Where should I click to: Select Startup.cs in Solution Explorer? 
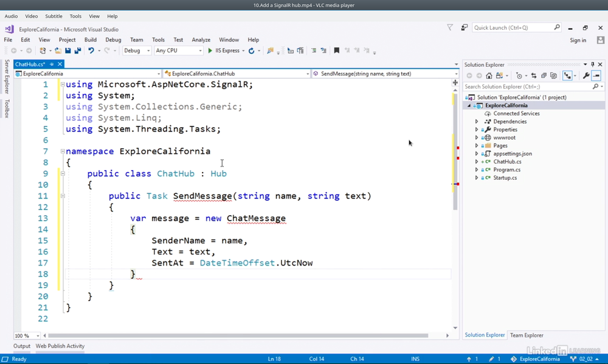505,178
